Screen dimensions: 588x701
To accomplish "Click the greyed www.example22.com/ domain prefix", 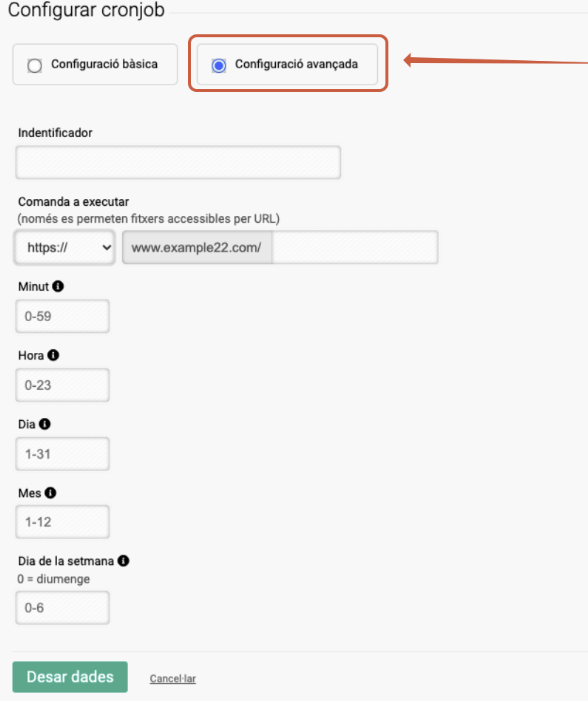I will tap(197, 247).
